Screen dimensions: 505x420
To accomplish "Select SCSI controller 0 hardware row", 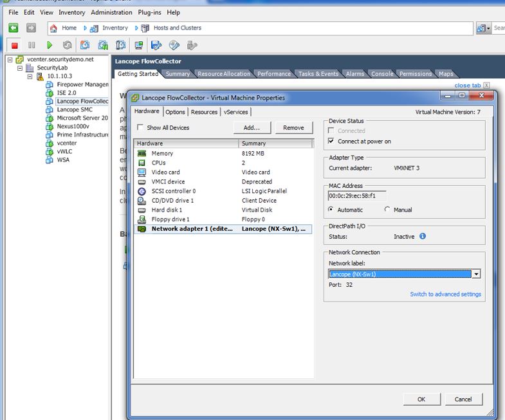I will click(x=223, y=191).
